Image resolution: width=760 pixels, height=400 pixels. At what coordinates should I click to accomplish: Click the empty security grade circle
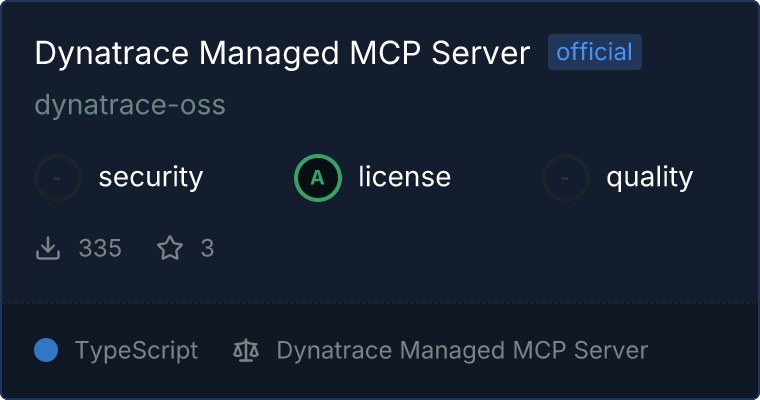click(58, 178)
